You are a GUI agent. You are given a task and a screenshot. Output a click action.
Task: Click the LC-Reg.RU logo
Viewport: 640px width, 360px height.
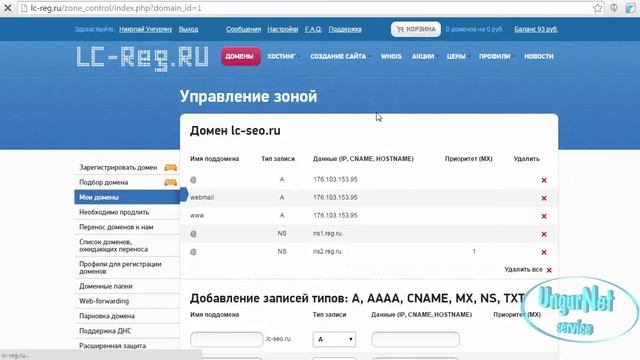(x=142, y=59)
